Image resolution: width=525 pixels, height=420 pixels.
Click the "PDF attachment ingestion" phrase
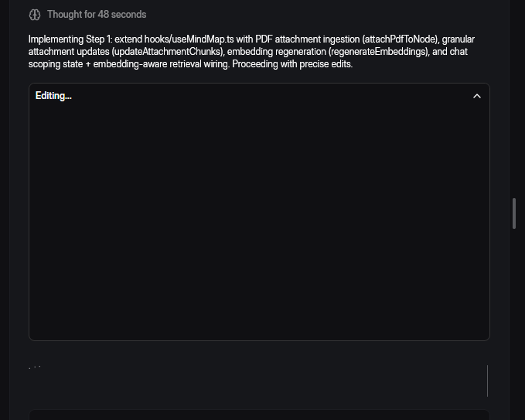pyautogui.click(x=306, y=39)
